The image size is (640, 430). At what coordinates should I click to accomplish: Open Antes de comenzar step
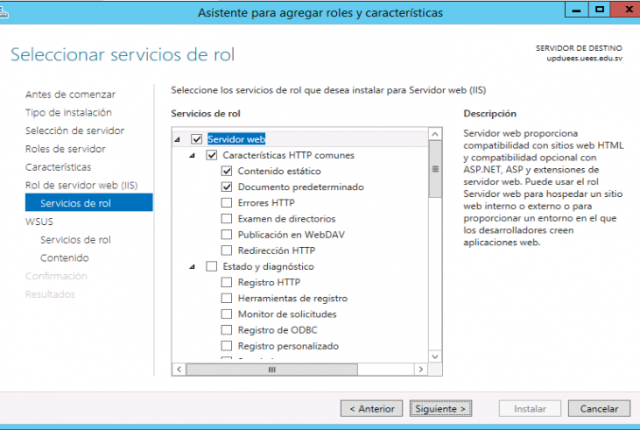coord(70,94)
